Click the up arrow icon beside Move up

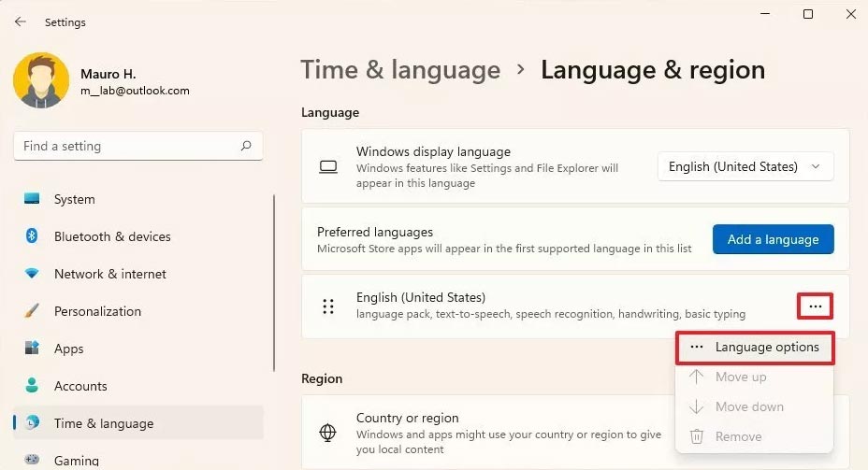(697, 377)
